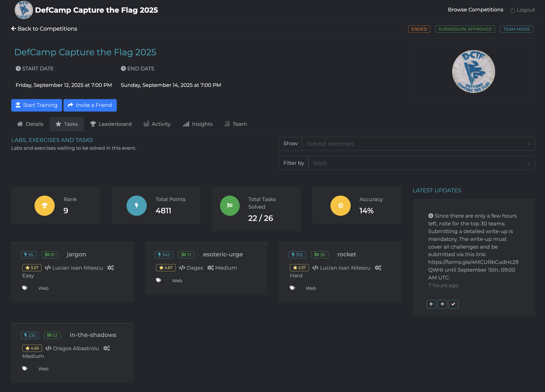
Task: Click the left arrow in Latest Updates
Action: pos(431,304)
